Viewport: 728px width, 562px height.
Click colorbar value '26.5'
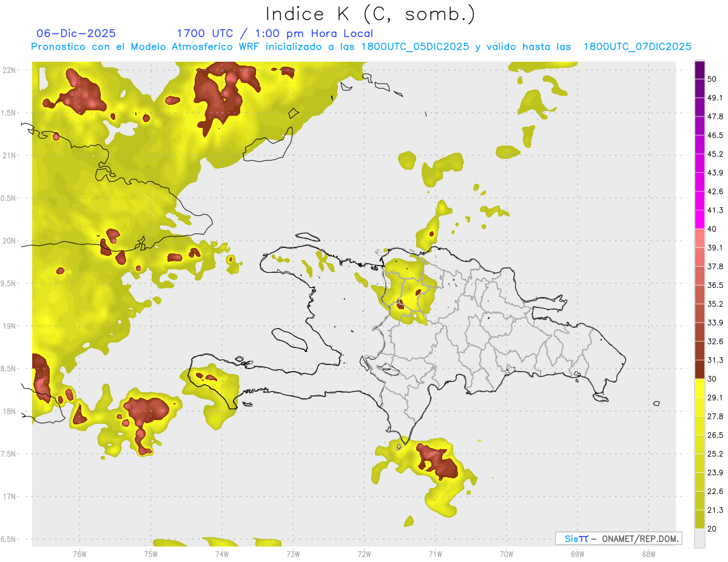715,435
